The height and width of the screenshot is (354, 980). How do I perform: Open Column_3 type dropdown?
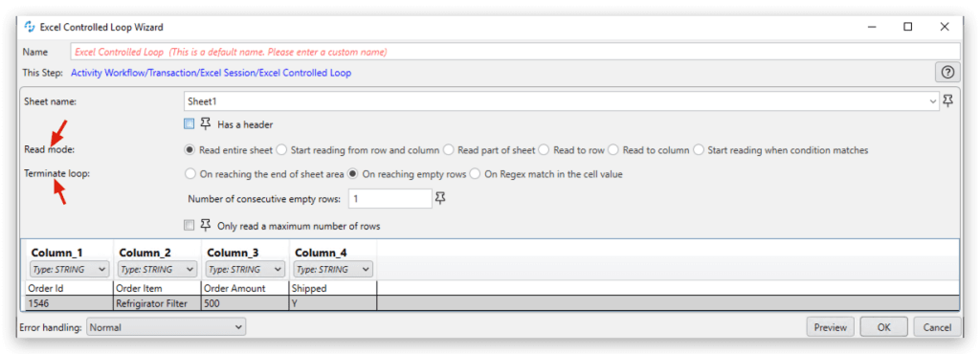point(245,270)
